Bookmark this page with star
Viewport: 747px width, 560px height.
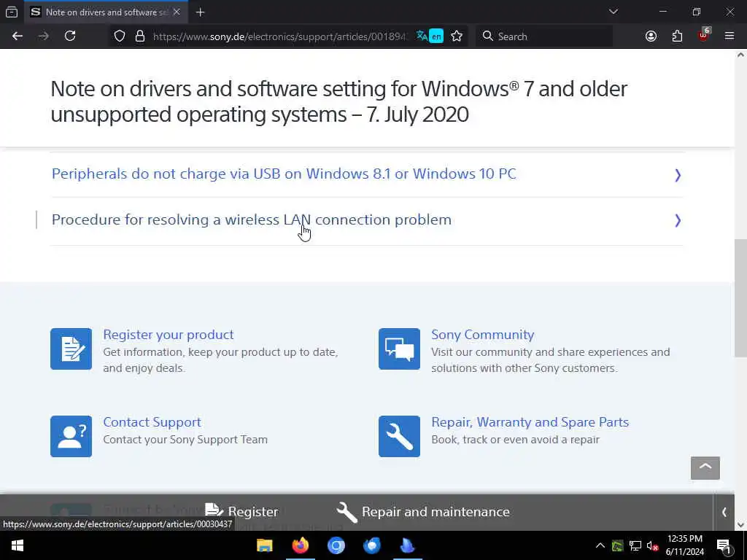pos(457,36)
